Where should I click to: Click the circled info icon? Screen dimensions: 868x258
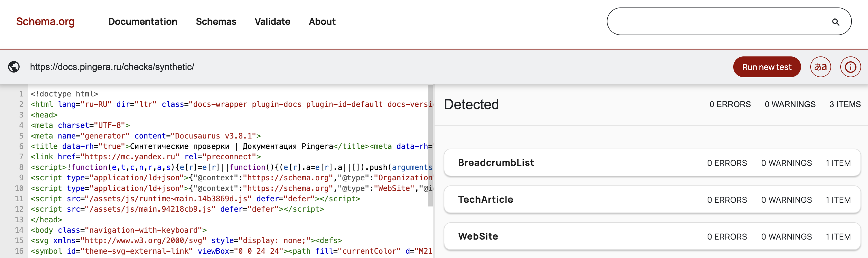click(x=850, y=67)
